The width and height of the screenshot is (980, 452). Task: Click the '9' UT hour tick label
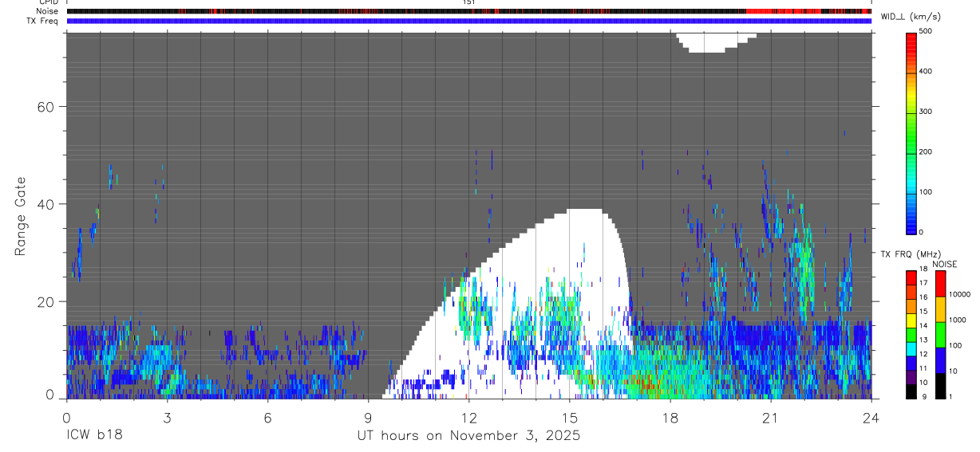point(368,417)
